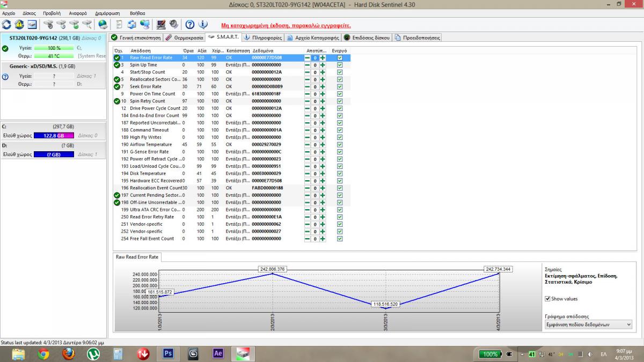This screenshot has height=362, width=644.
Task: Click the 41 °C temperature bar
Action: pyautogui.click(x=54, y=56)
